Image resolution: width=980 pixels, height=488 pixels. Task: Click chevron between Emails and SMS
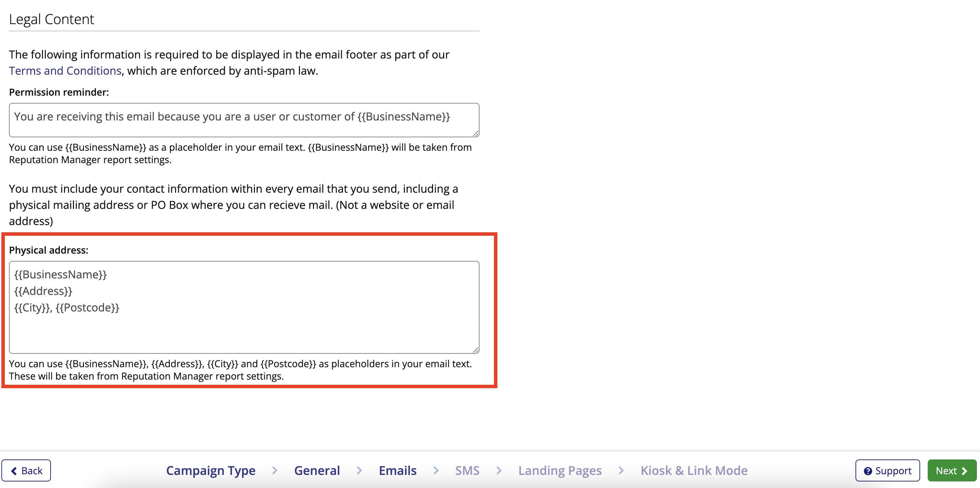(436, 470)
